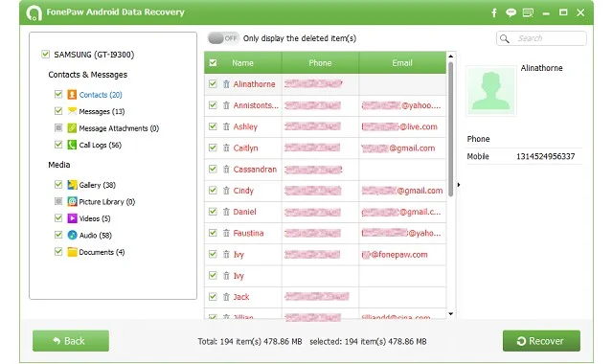
Task: Click the list scroll down arrow
Action: pos(451,313)
